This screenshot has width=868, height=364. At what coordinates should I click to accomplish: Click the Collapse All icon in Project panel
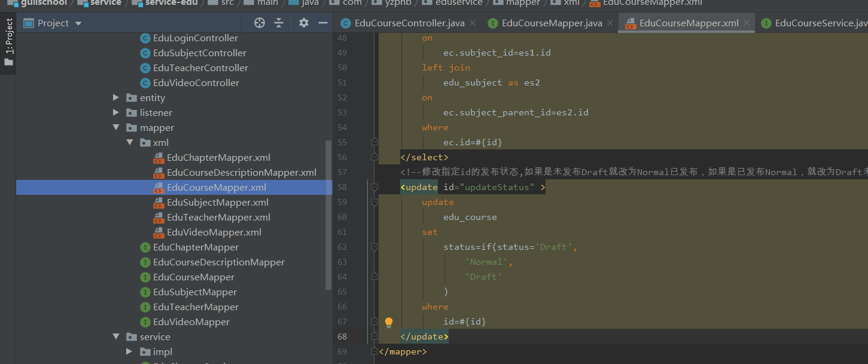pos(279,23)
